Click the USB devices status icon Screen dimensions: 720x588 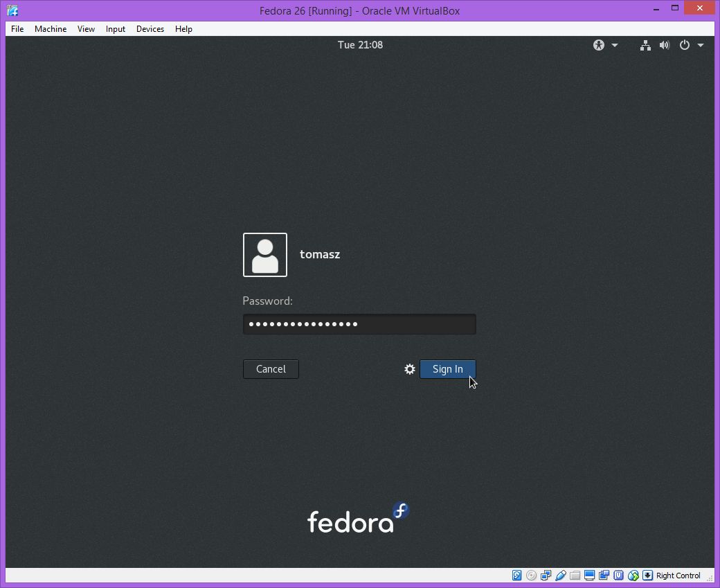click(x=561, y=576)
